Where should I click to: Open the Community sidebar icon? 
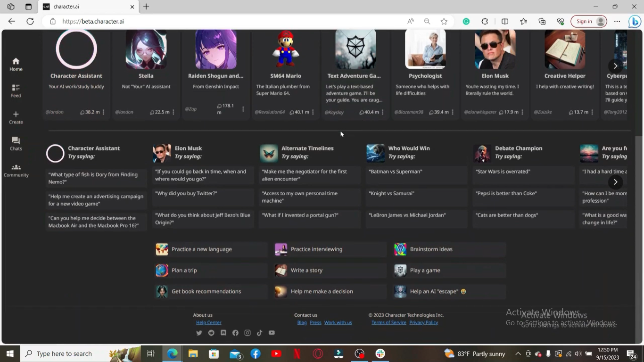[x=16, y=168]
